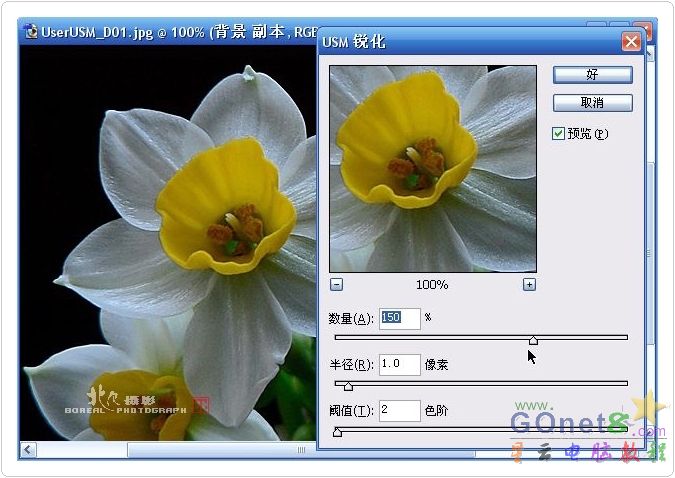Toggle the 预览 preview checkbox
The height and width of the screenshot is (478, 675).
point(559,133)
